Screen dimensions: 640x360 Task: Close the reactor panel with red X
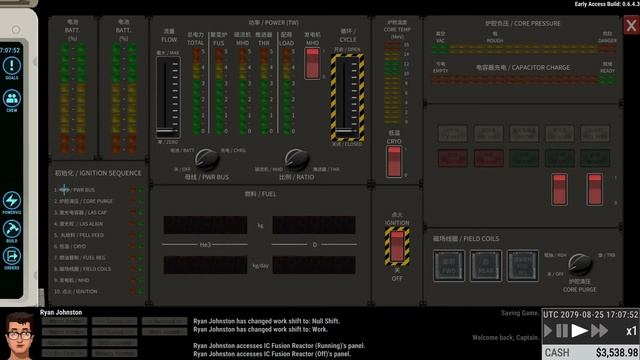(631, 26)
